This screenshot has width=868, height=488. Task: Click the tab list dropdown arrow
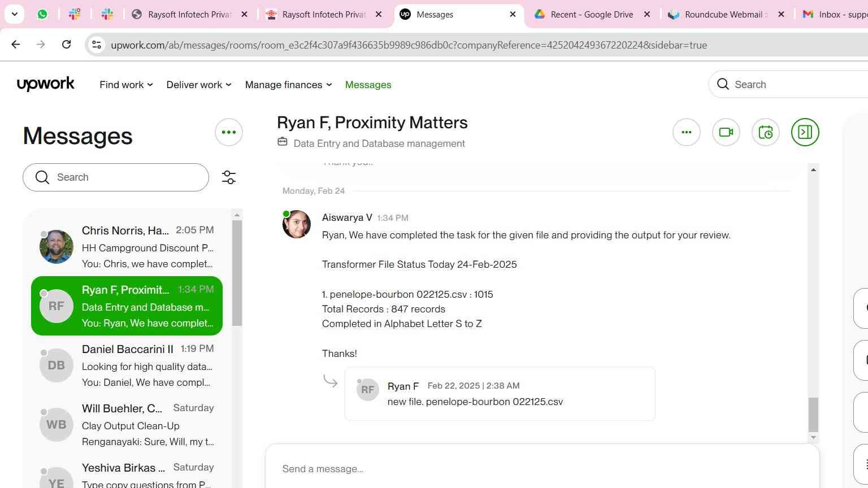[14, 14]
